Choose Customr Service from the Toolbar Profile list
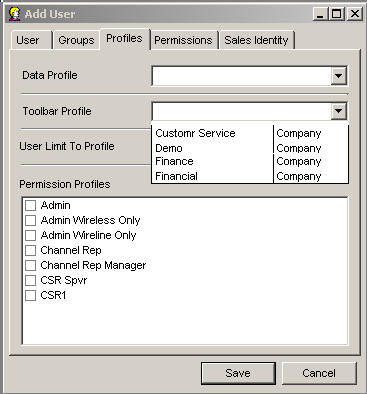Viewport: 367px width, 394px height. click(x=250, y=133)
